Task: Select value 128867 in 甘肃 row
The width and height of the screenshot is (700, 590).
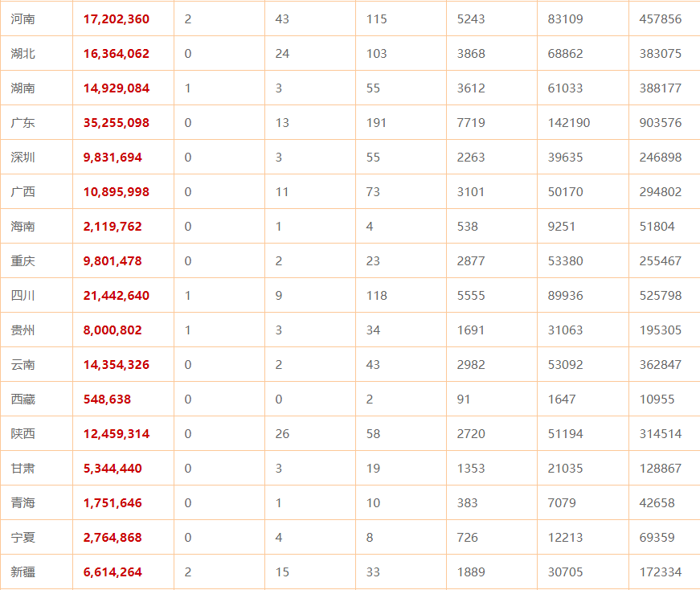Action: coord(661,469)
